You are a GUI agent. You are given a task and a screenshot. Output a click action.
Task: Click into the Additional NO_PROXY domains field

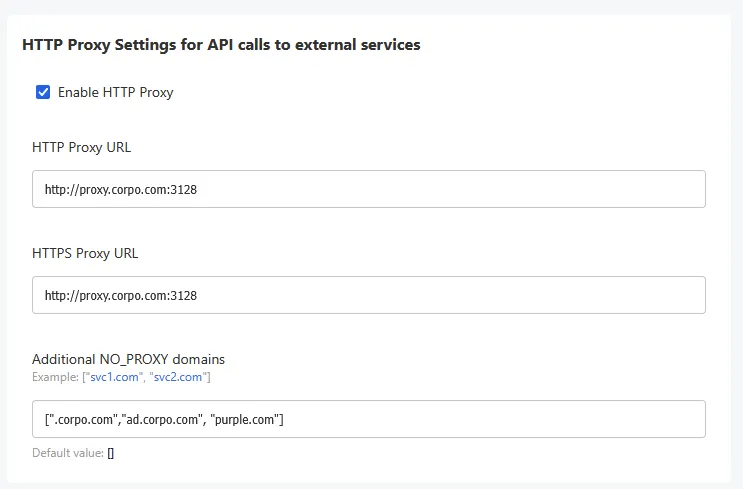coord(369,419)
